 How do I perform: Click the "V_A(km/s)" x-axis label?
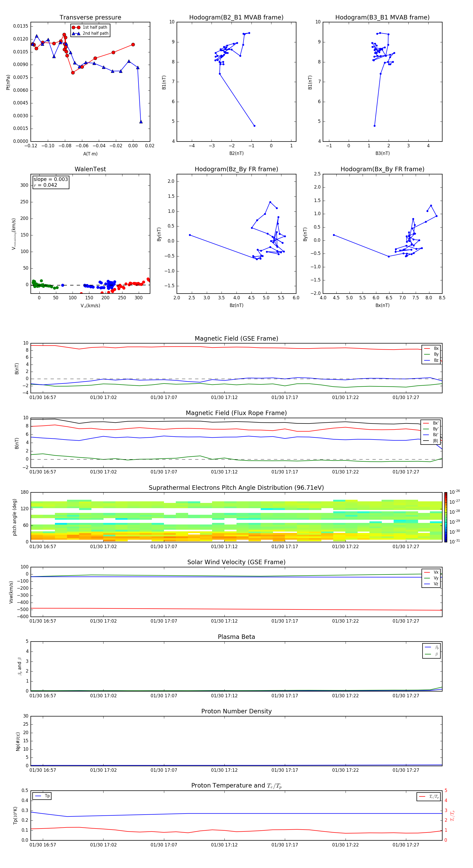(90, 306)
